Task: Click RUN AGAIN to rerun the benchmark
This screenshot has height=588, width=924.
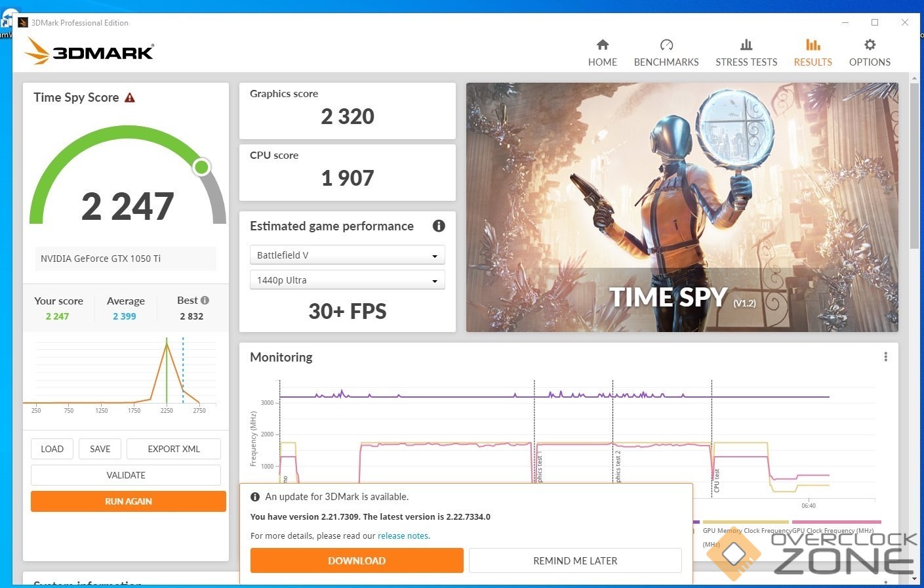Action: (x=129, y=501)
